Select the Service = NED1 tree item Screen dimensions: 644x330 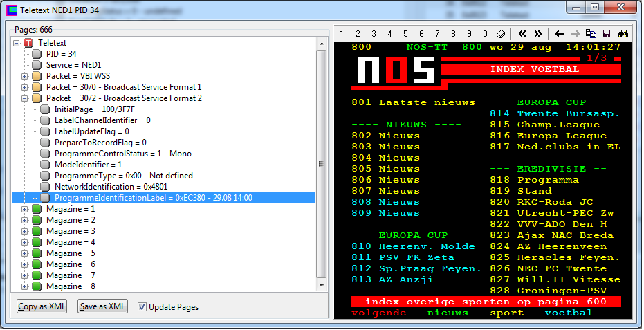(x=73, y=65)
